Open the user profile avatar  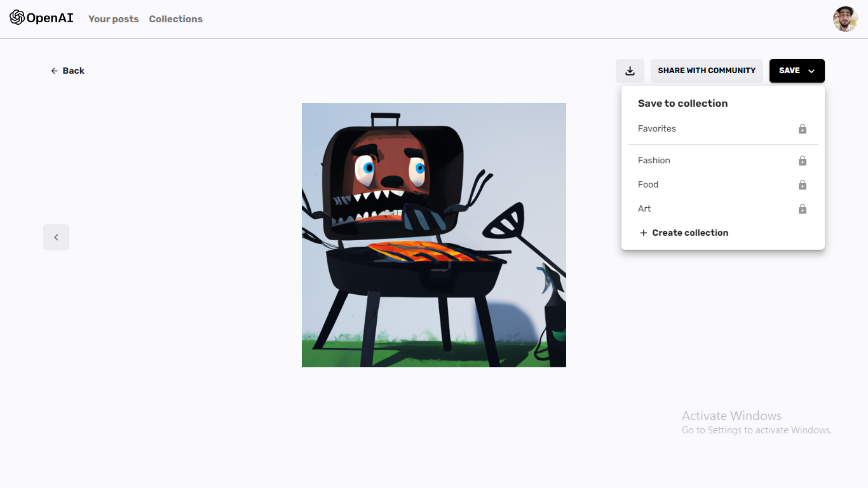point(846,19)
